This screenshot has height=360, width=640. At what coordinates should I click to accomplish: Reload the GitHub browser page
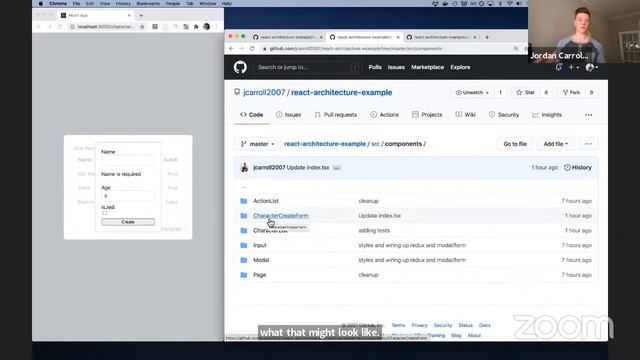pyautogui.click(x=252, y=49)
